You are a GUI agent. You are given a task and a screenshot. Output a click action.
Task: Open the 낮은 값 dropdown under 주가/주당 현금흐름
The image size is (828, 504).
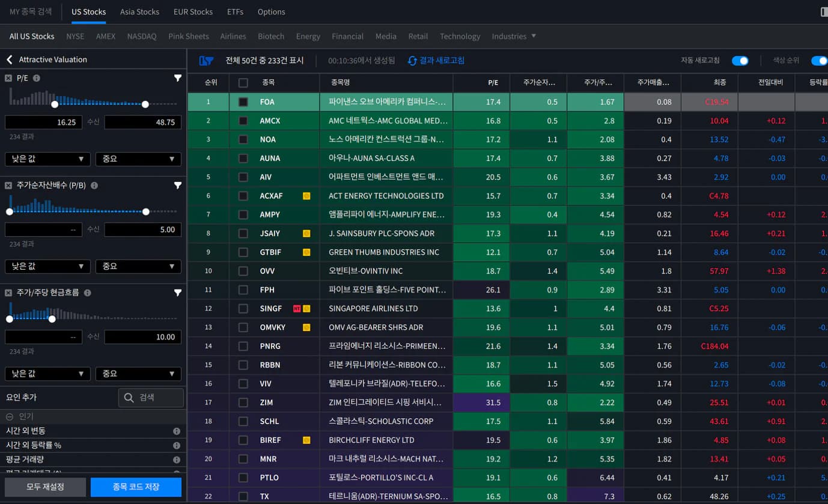47,374
